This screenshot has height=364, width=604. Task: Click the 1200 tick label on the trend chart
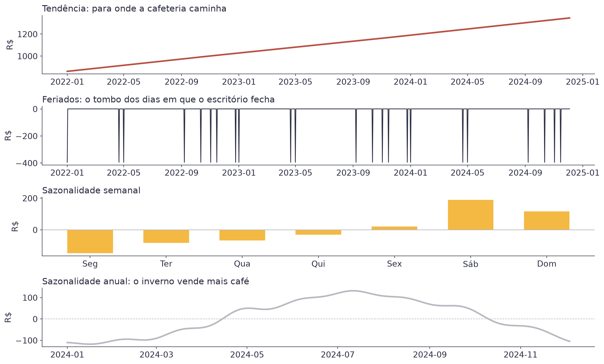coord(28,34)
